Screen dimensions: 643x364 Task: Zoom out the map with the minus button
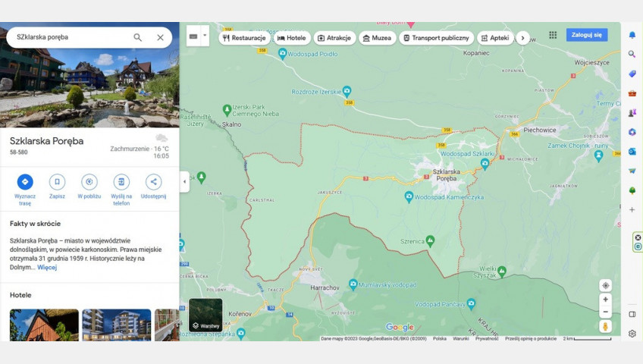(x=605, y=312)
